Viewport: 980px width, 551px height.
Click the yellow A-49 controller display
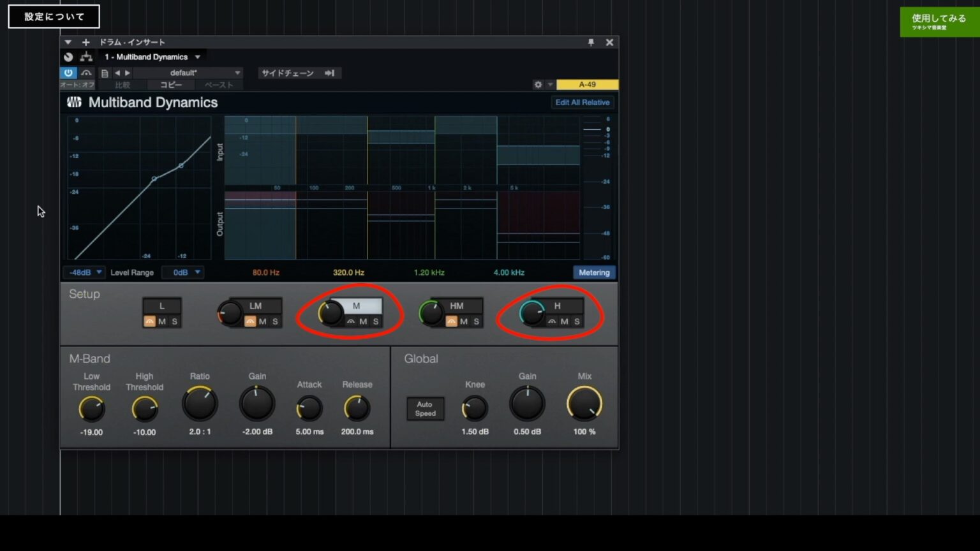[588, 84]
